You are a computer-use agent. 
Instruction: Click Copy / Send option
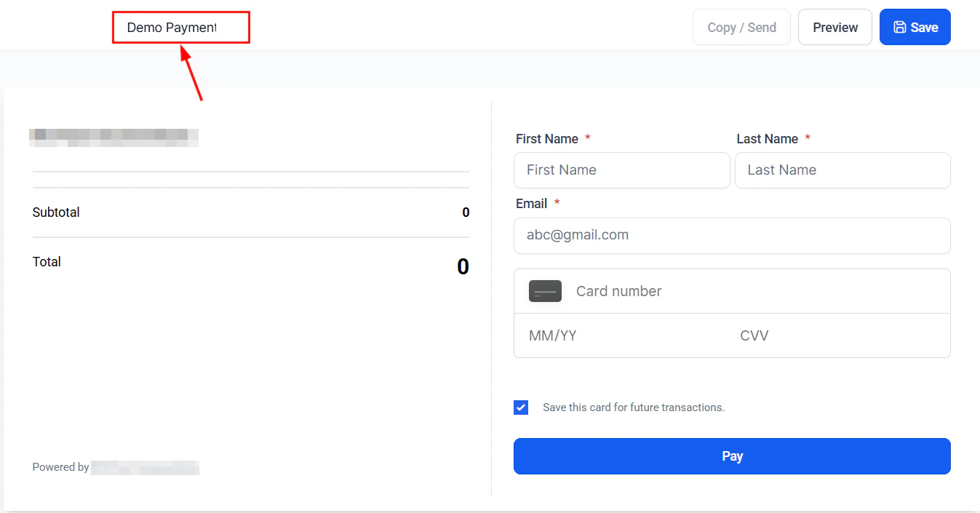click(x=741, y=27)
